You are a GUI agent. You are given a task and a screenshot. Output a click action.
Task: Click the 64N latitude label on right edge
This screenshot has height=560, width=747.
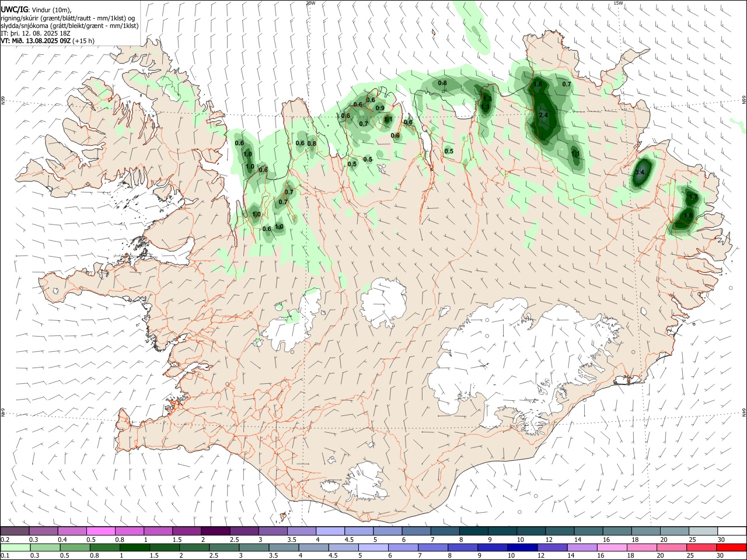[x=744, y=412]
